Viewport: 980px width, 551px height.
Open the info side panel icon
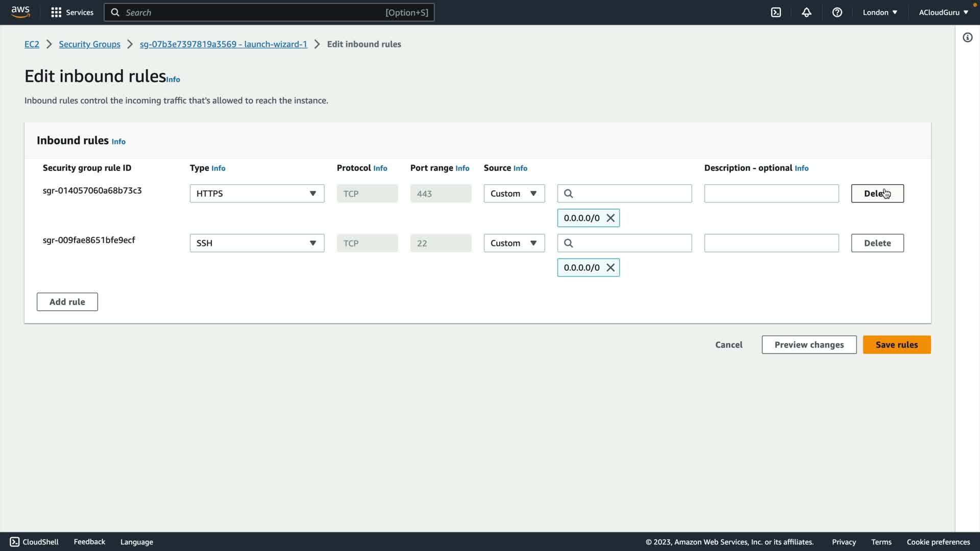click(967, 37)
